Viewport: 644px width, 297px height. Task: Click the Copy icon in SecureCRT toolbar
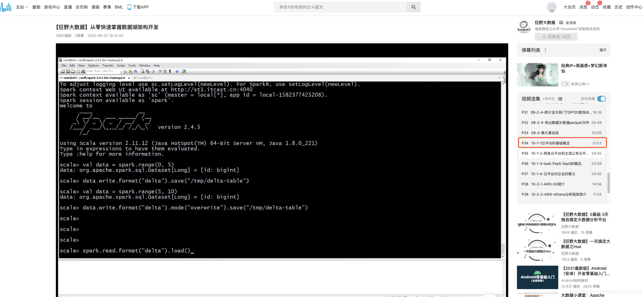(125, 71)
